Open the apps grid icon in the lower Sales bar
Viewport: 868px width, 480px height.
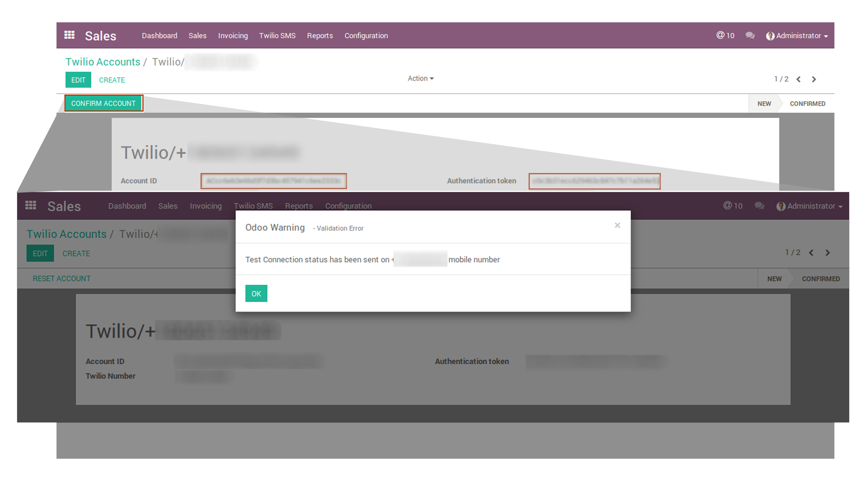coord(31,206)
